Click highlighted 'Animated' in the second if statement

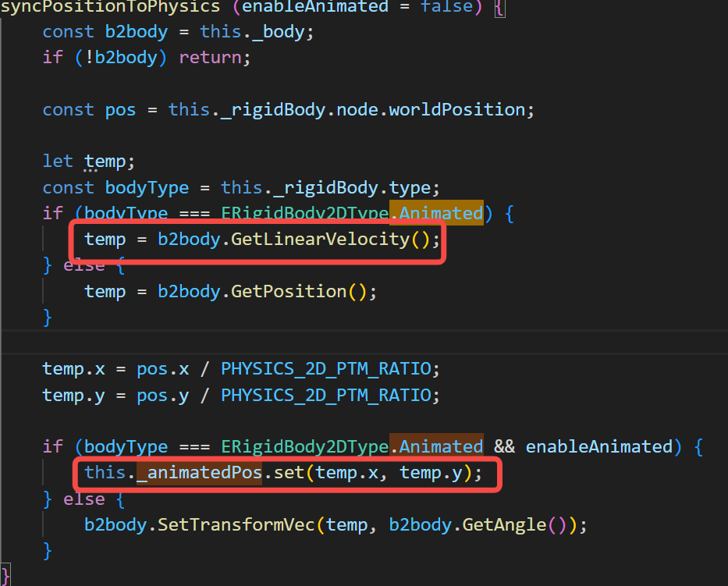coord(441,447)
